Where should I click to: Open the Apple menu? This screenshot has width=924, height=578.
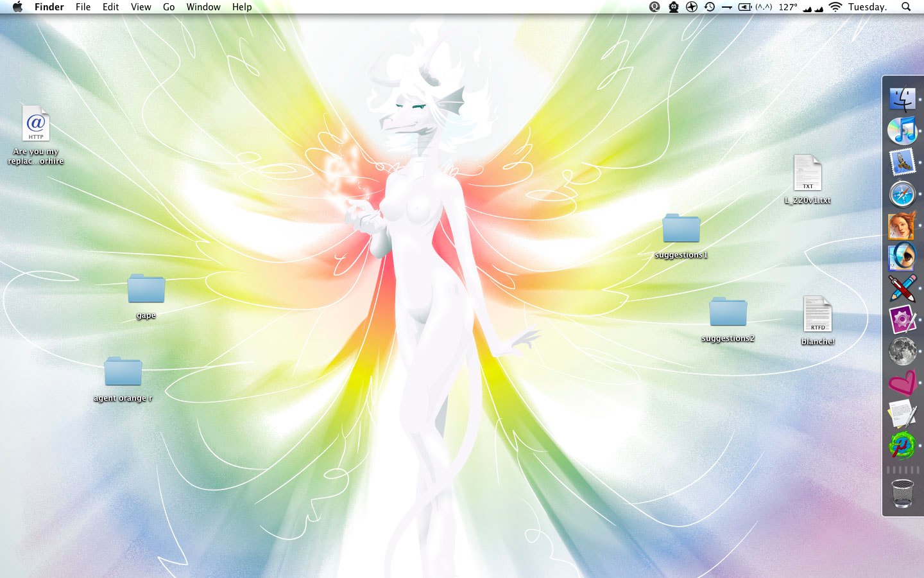[x=17, y=7]
